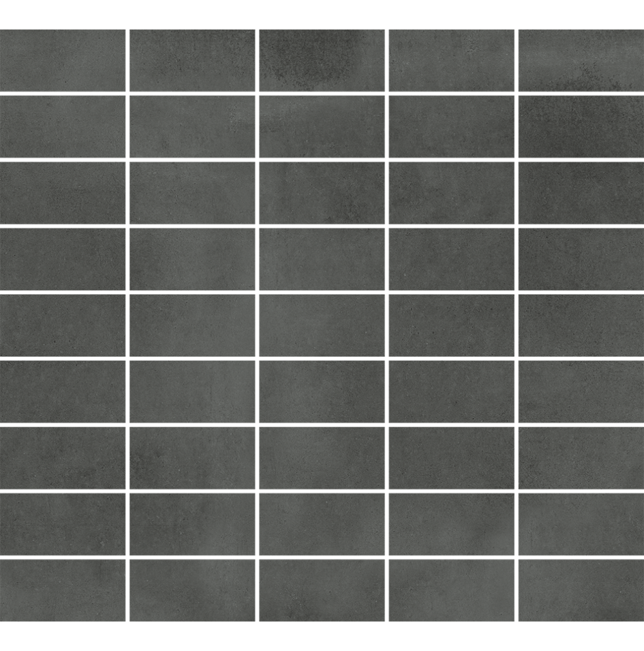Click the darkest horizontal divider line
The width and height of the screenshot is (644, 651).
322,159
